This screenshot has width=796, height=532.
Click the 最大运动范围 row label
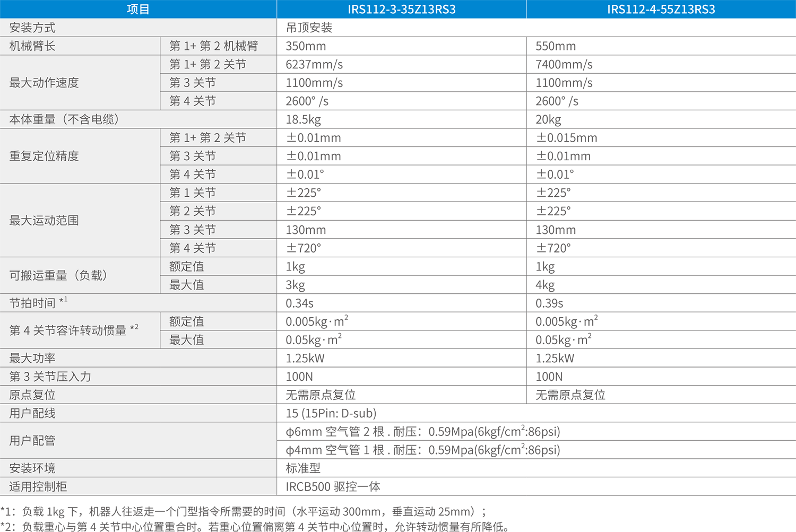point(44,220)
